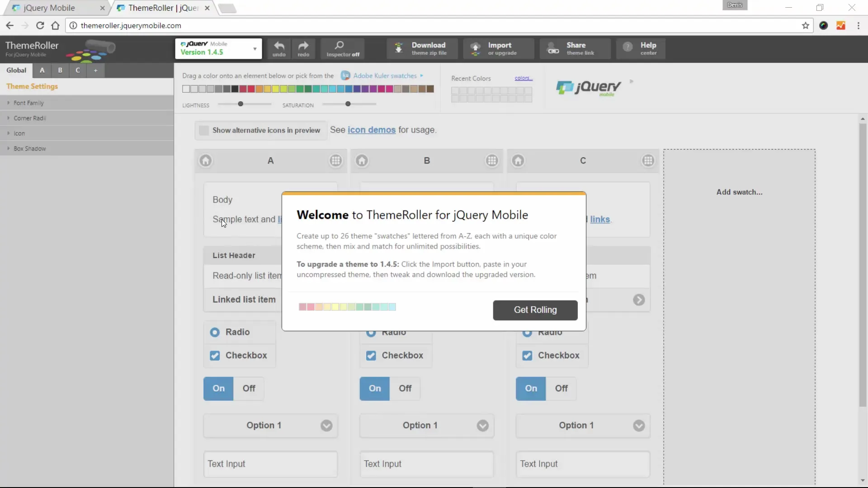Adjust the Lightness slider handle
This screenshot has height=488, width=868.
(241, 104)
